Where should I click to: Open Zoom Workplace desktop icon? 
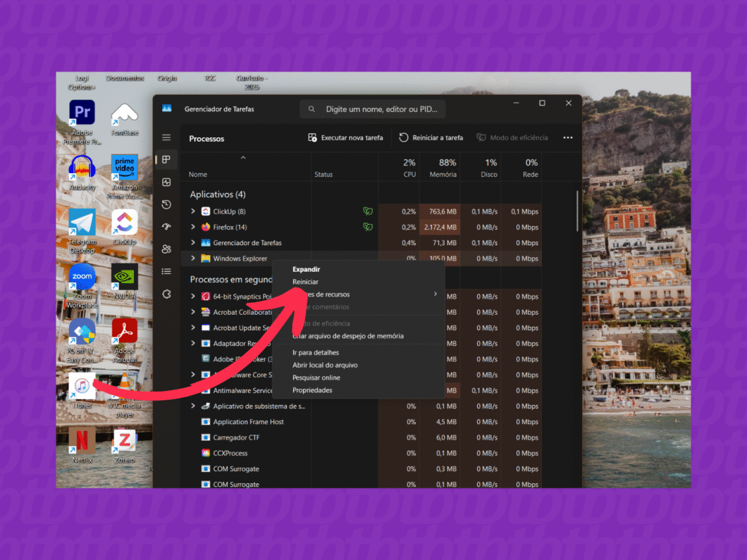(x=82, y=286)
